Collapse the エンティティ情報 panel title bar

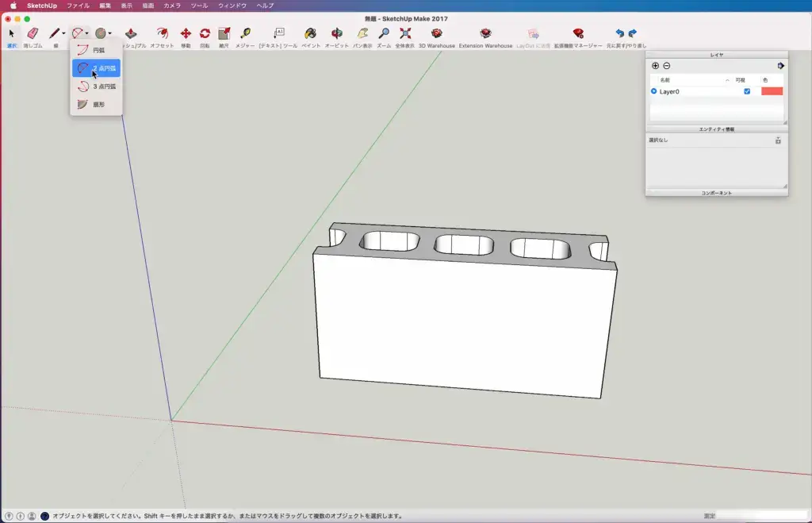pyautogui.click(x=717, y=129)
